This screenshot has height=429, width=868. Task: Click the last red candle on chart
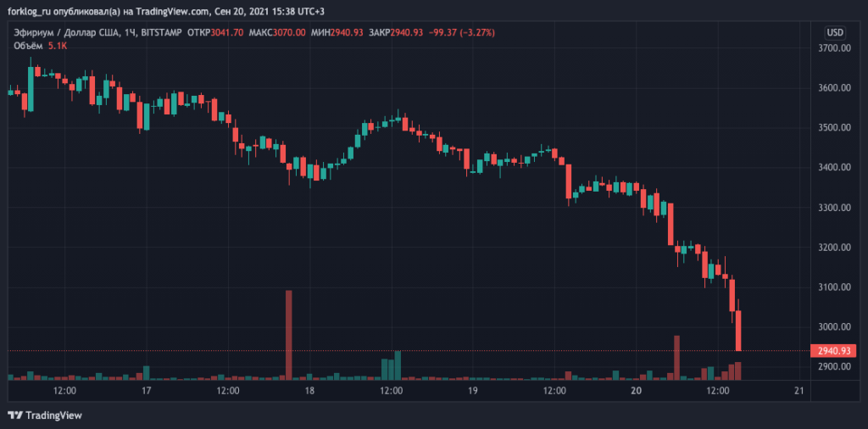[x=738, y=331]
